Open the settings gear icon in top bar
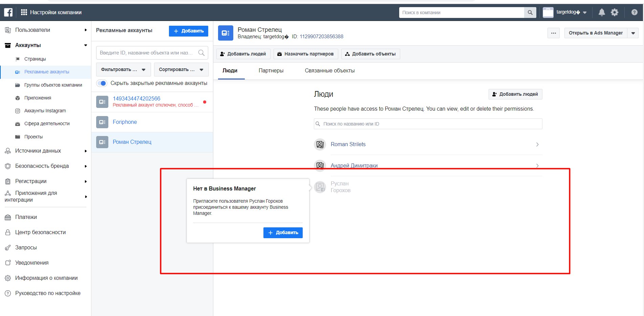Screen dimensions: 644x316 coord(615,13)
